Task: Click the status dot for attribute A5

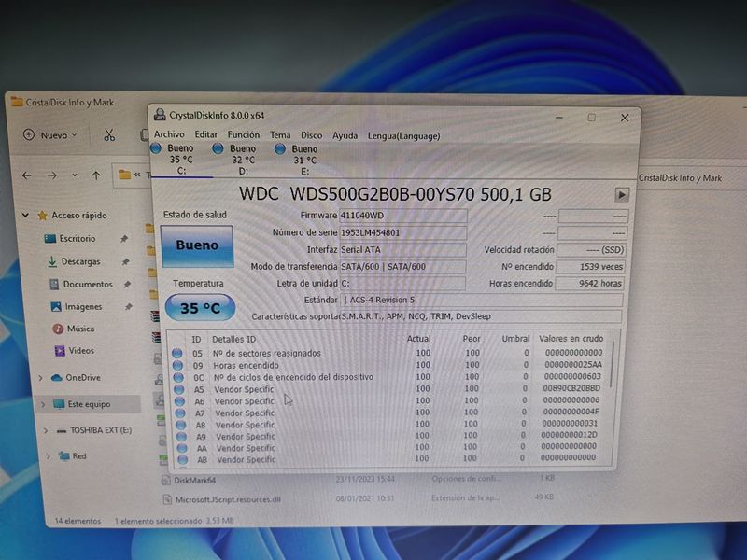Action: point(179,389)
